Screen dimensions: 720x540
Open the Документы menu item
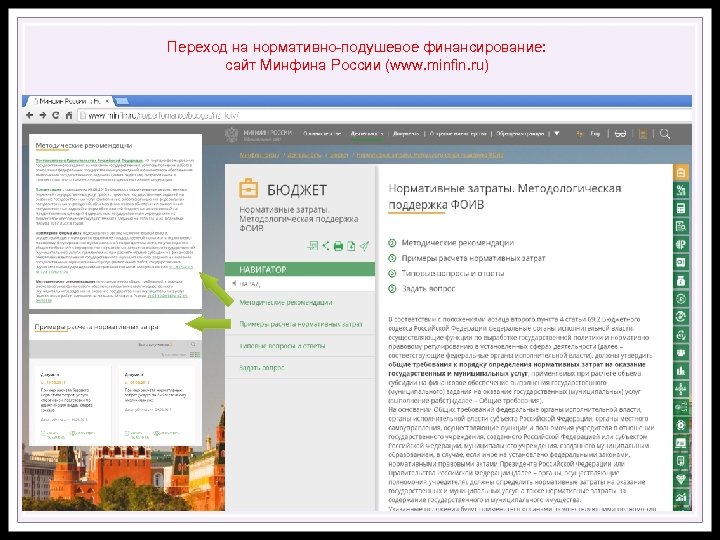click(406, 134)
